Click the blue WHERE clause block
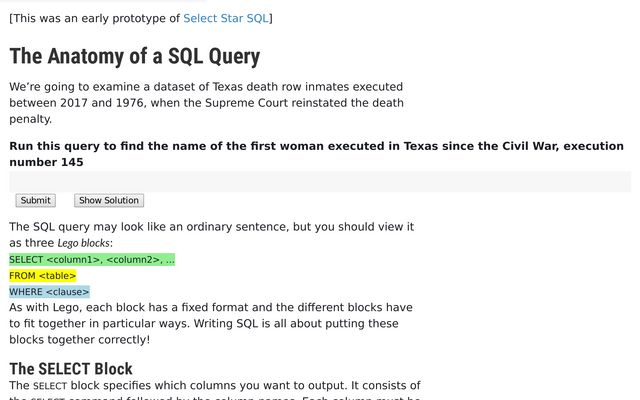Screen dimensions: 640x400 (49, 292)
